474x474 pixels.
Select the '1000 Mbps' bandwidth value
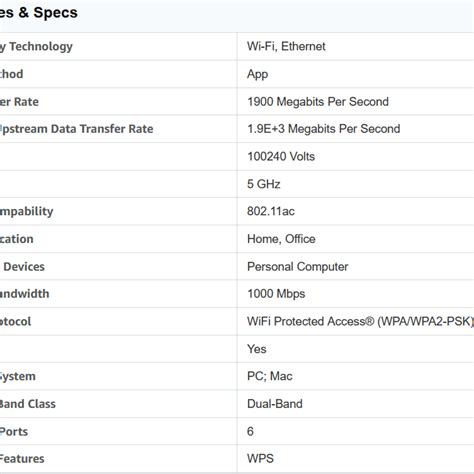tap(276, 294)
